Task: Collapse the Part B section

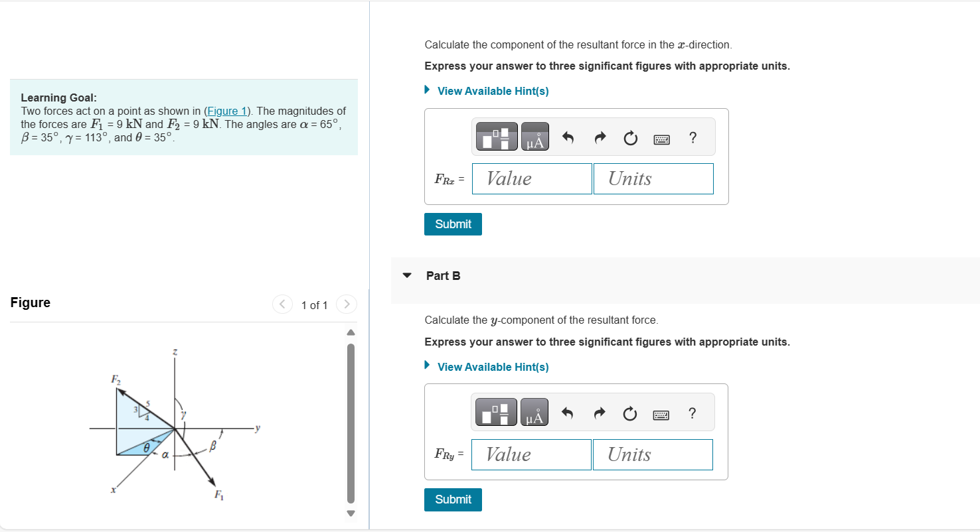Action: tap(407, 275)
